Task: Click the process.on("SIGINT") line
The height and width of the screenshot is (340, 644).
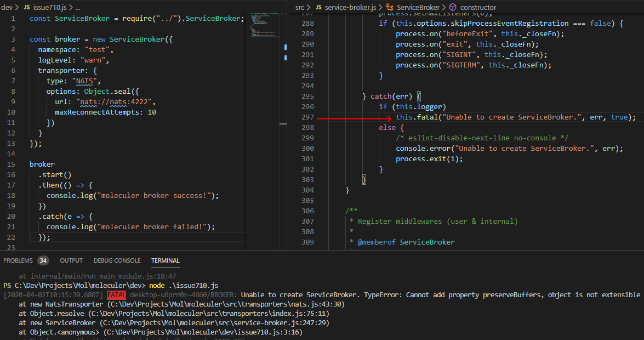Action: pyautogui.click(x=471, y=55)
